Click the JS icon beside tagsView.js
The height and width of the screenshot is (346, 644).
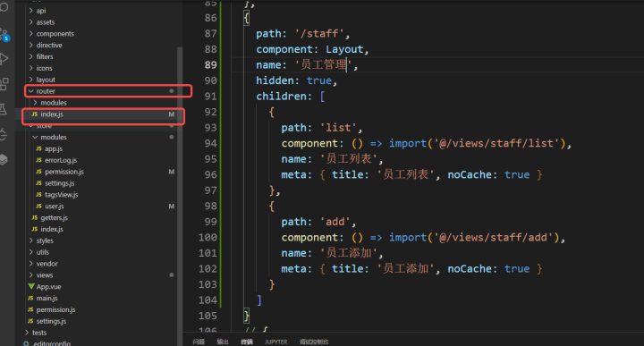pyautogui.click(x=38, y=195)
